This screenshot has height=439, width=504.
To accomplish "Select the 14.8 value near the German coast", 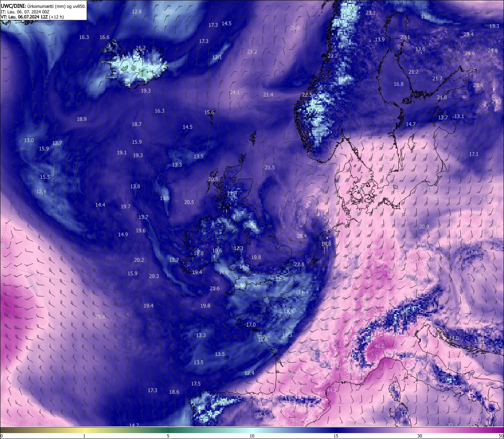I will (x=326, y=244).
